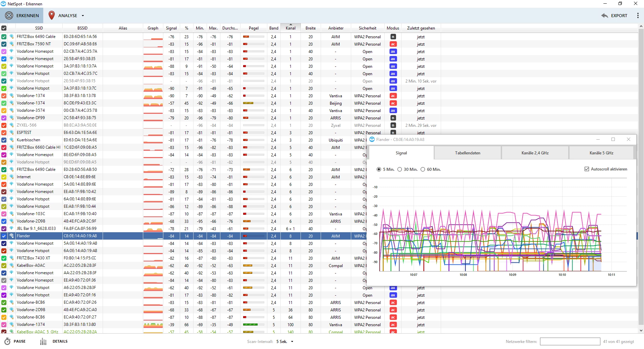The width and height of the screenshot is (644, 349).
Task: Enable the 30 Min. radio option
Action: click(x=399, y=169)
